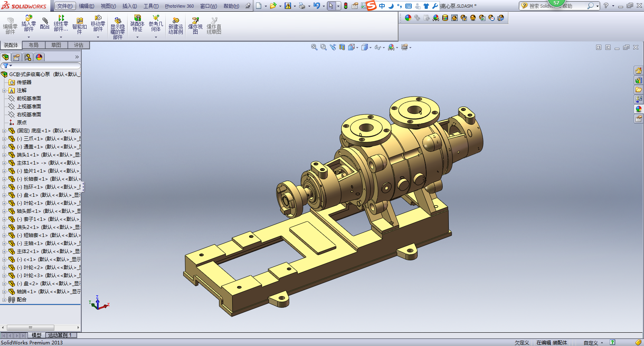Expand the 配合 mates folder node
Viewport: 644px width, 346px height.
[4, 300]
